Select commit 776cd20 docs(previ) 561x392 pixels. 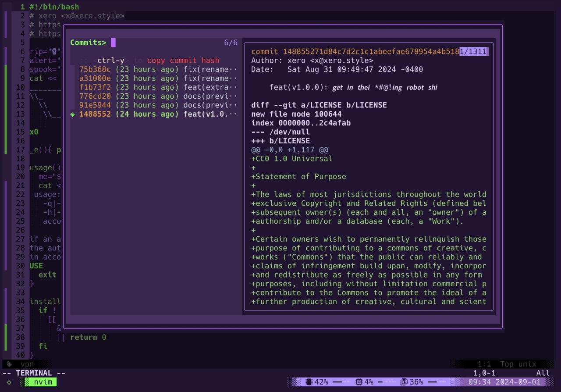(95, 96)
